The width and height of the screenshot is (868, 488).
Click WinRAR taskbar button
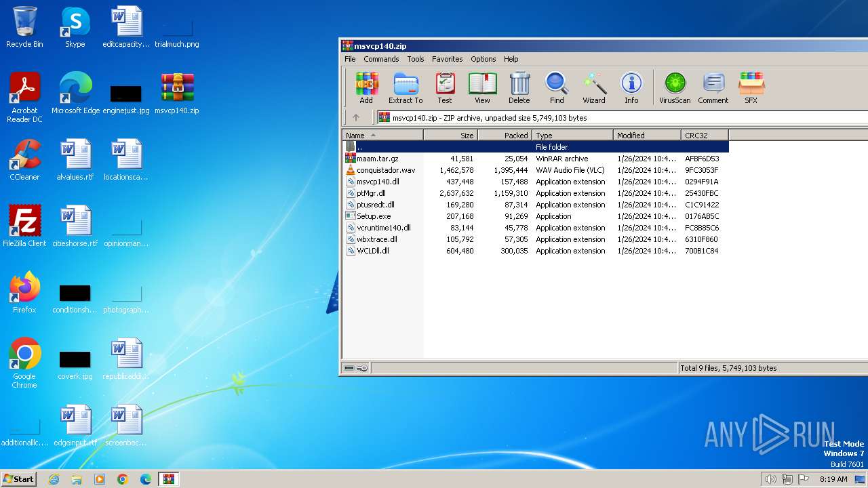[169, 479]
